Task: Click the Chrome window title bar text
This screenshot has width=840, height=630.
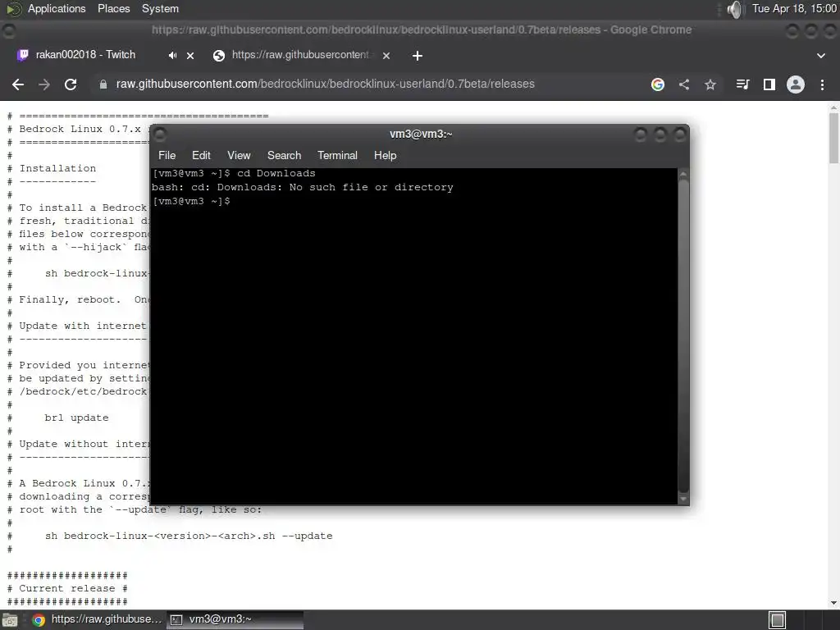Action: (421, 30)
